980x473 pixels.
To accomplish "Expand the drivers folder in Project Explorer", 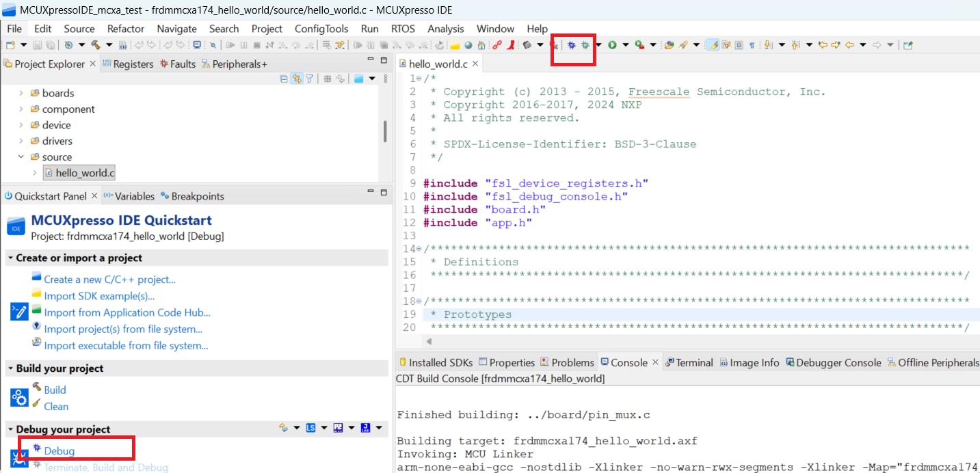I will [21, 141].
